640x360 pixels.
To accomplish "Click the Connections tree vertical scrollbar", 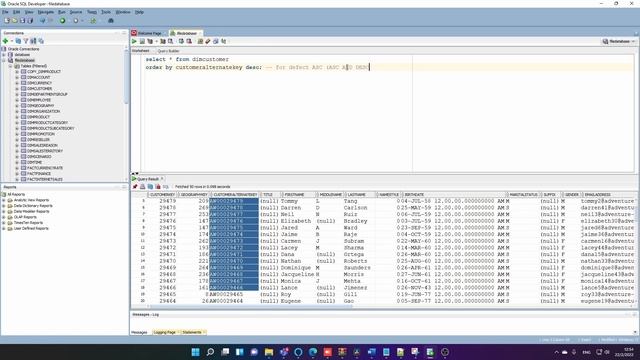I will pos(126,78).
